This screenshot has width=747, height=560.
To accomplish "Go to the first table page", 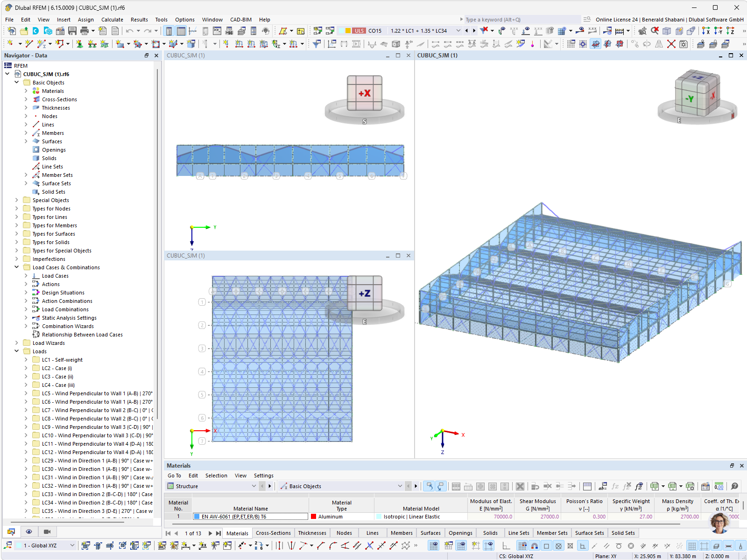I will coord(168,533).
